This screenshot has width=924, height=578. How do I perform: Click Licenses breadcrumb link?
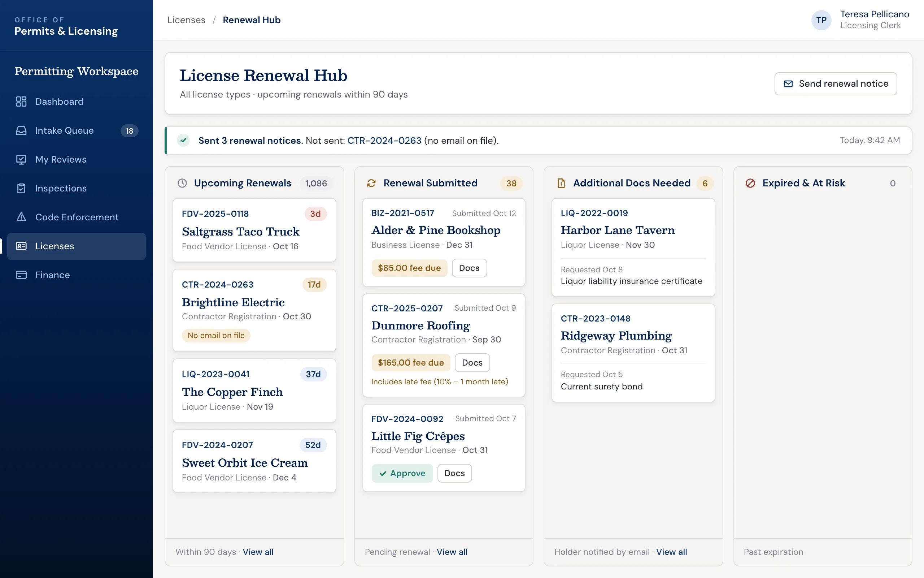coord(186,20)
